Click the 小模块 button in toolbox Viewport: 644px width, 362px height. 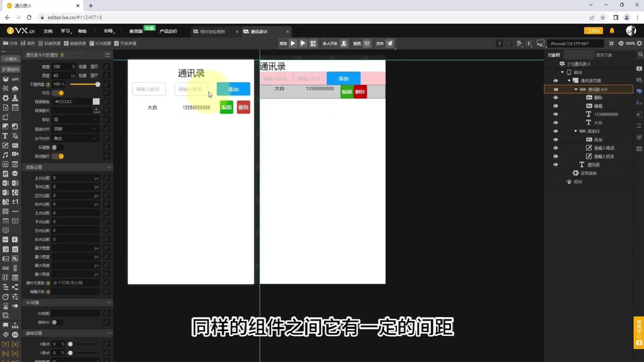click(10, 59)
